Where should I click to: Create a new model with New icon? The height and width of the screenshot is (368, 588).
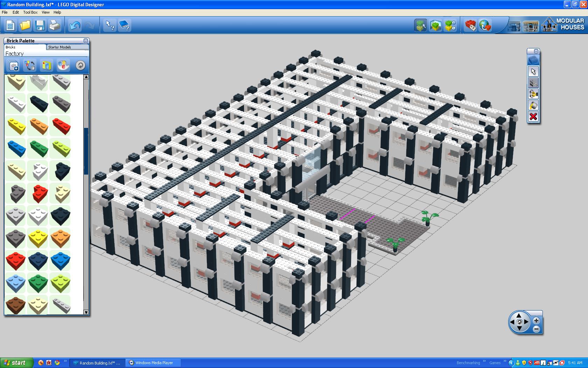tap(10, 25)
